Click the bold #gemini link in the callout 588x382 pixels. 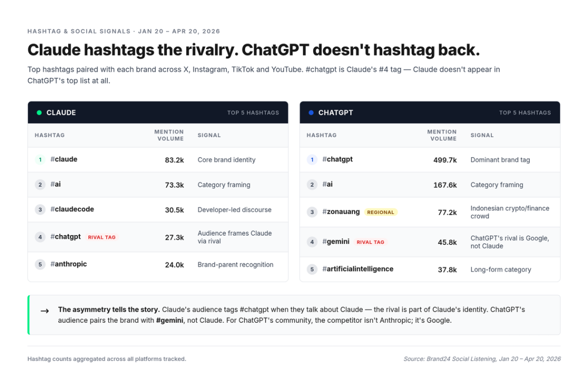(x=170, y=320)
